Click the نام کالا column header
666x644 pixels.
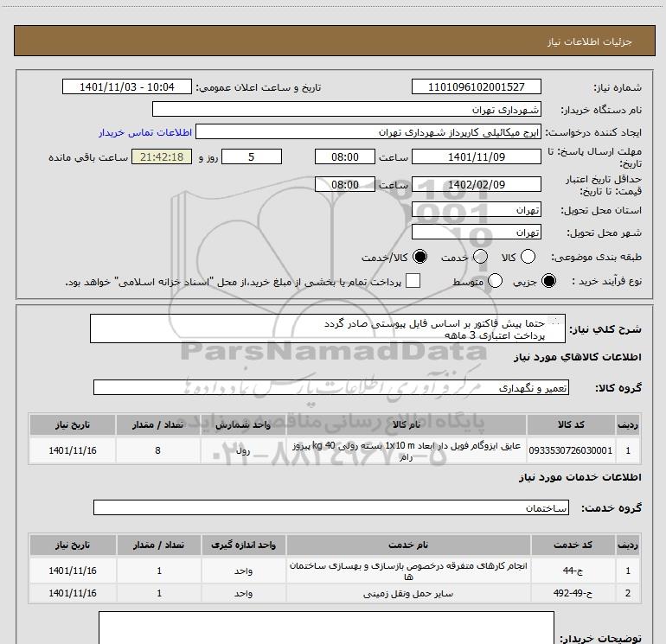(406, 424)
